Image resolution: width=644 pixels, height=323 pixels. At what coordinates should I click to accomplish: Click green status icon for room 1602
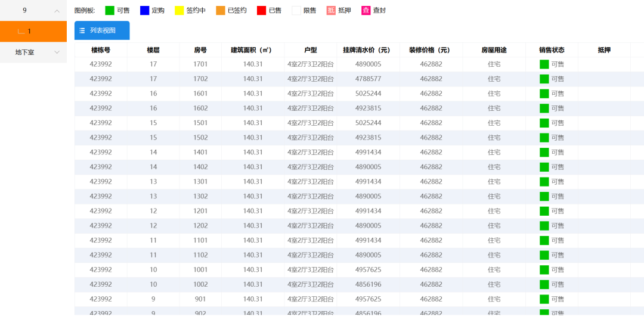point(544,108)
